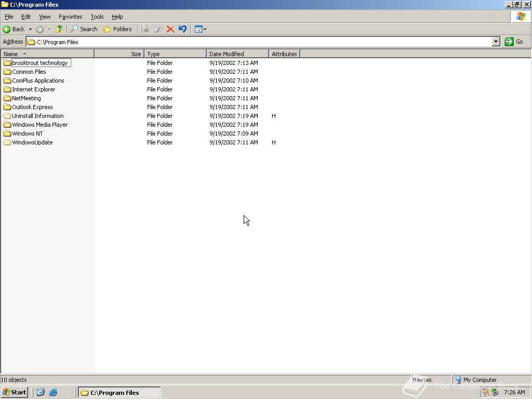
Task: Select the Outlook Express folder icon
Action: pos(7,107)
